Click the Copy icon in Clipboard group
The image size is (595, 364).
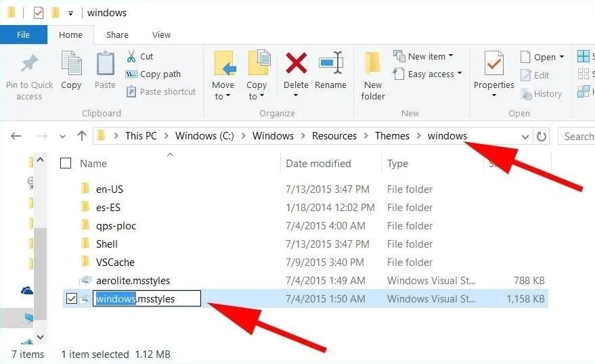click(71, 63)
